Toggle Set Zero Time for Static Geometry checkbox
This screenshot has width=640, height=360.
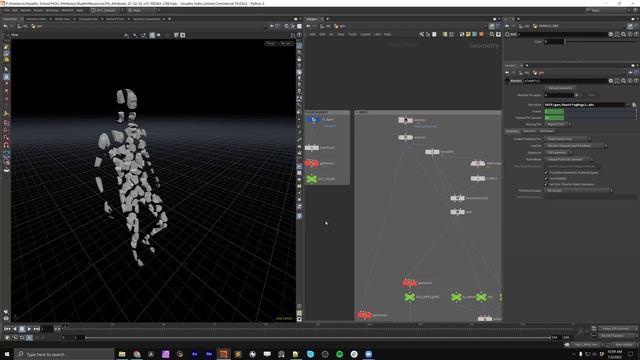546,184
